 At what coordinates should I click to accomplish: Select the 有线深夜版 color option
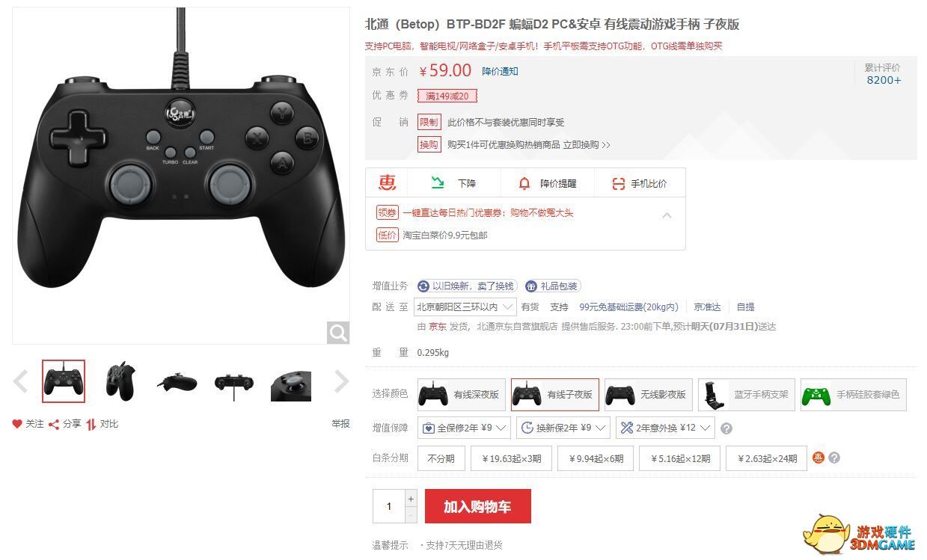[x=461, y=394]
